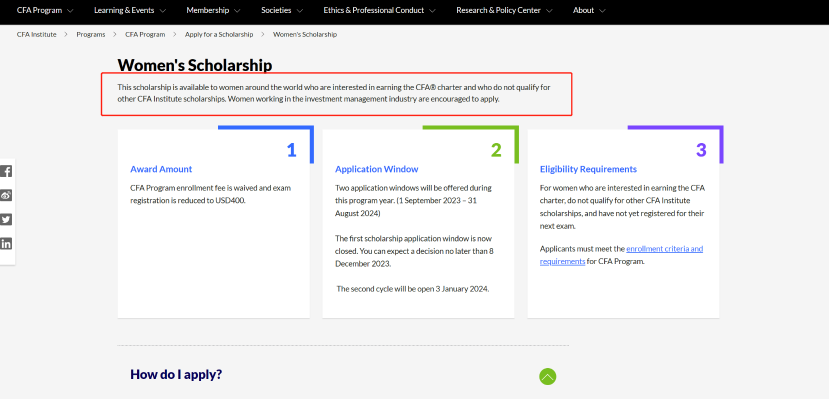Open the Membership dropdown menu

[213, 10]
